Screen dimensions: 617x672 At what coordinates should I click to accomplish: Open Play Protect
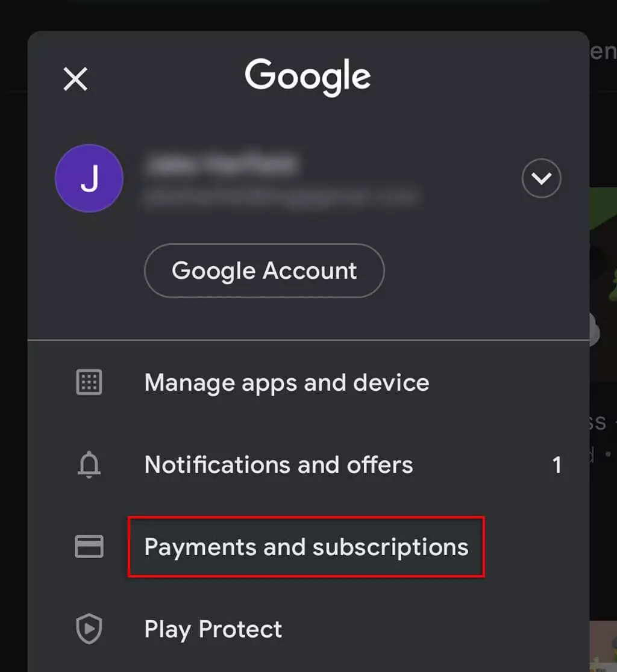tap(213, 630)
